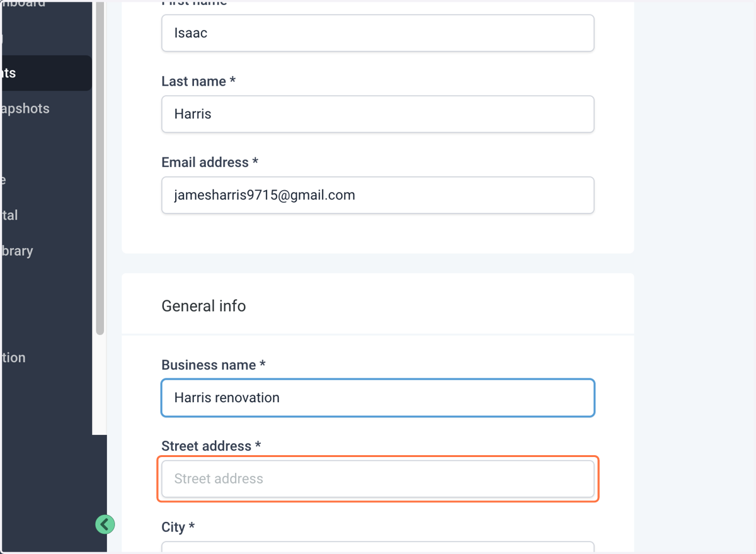Viewport: 756px width, 554px height.
Task: Open the Dashboard sidebar item
Action: (23, 4)
